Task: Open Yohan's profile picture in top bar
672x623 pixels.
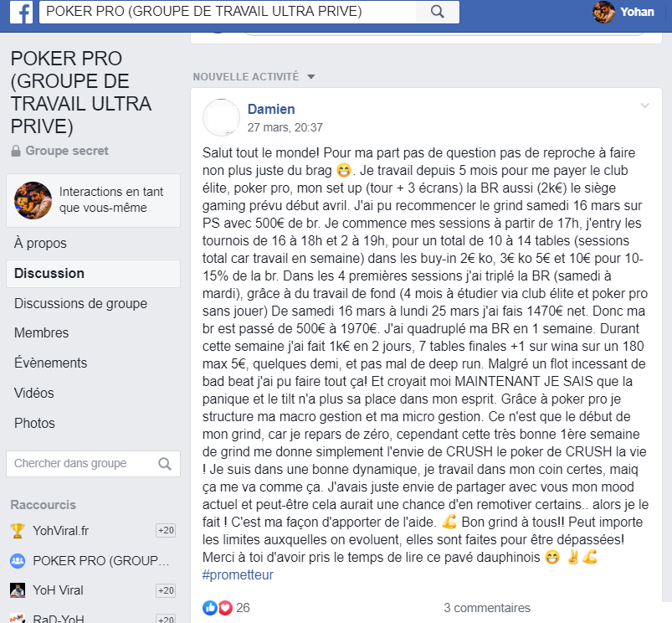Action: tap(603, 12)
